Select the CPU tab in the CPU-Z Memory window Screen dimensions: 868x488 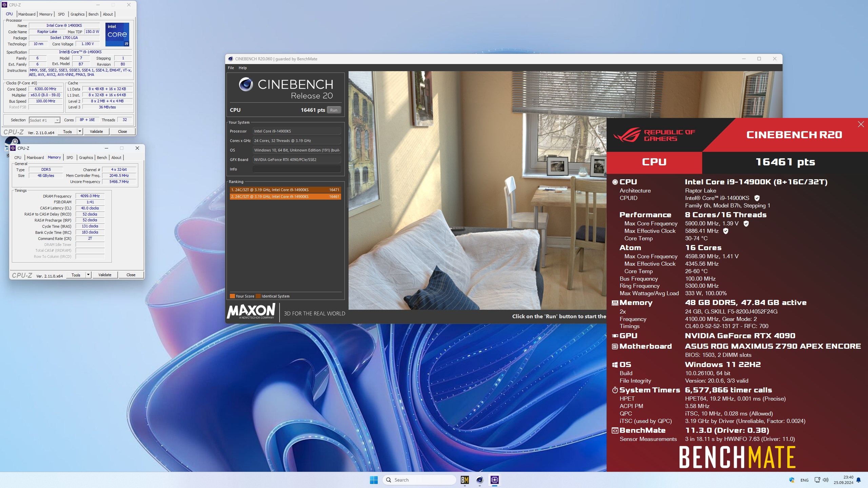(18, 158)
